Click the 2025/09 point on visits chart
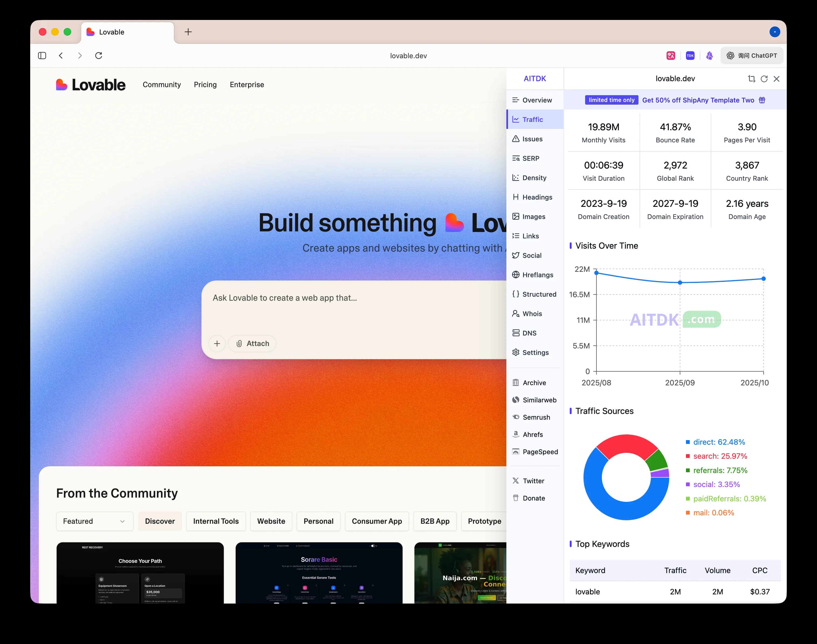817x644 pixels. pyautogui.click(x=680, y=282)
